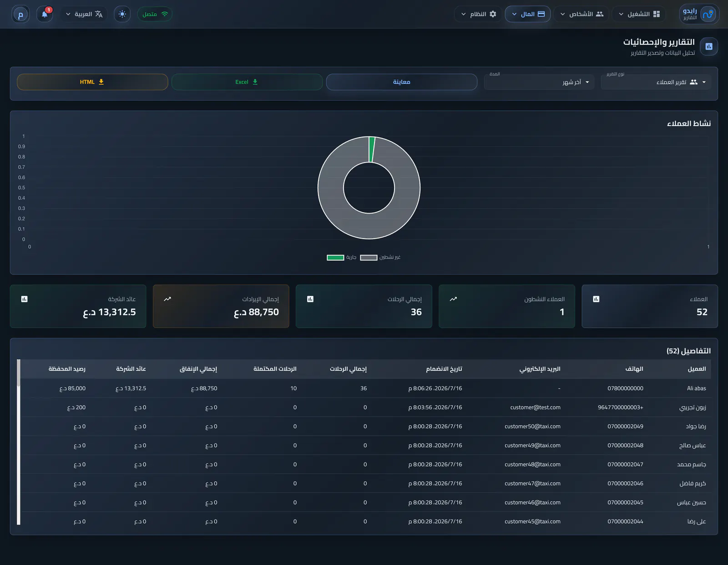Expand the report type dropdown تقرير العملاء
The height and width of the screenshot is (565, 728).
[x=656, y=82]
